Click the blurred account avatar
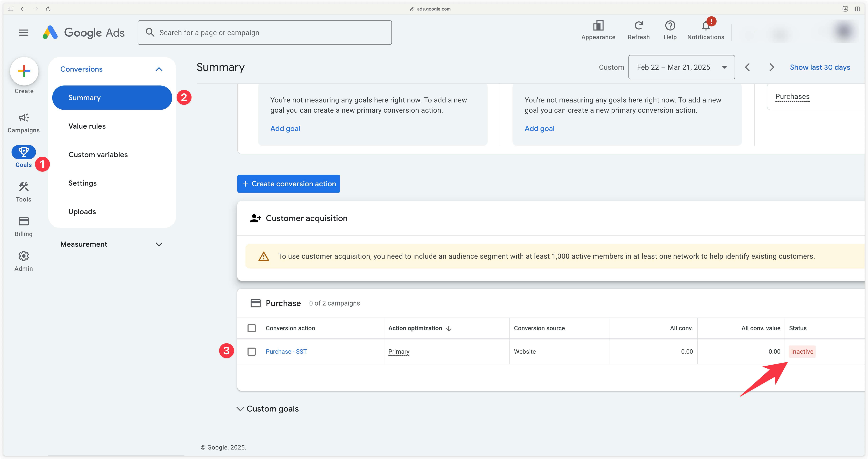Viewport: 868px width, 459px height. point(844,31)
